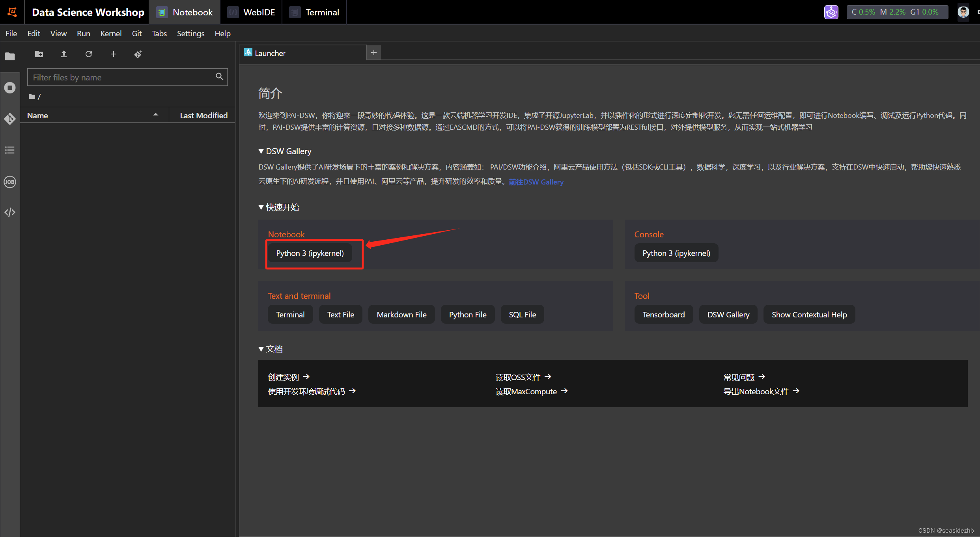Open table of contents sidebar icon
980x537 pixels.
10,150
